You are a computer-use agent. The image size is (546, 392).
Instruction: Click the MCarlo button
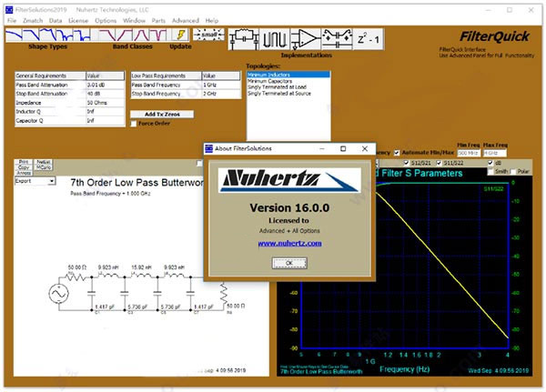[x=44, y=167]
